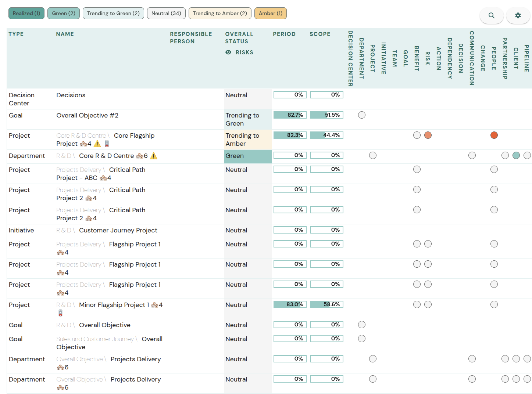Click the 58.6% Scope progress bar
This screenshot has height=394, width=532.
tap(327, 304)
